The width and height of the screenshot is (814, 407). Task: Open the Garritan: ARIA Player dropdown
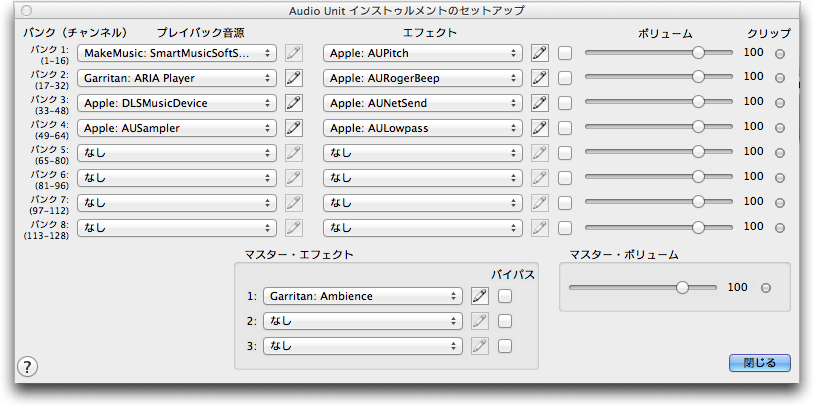177,78
